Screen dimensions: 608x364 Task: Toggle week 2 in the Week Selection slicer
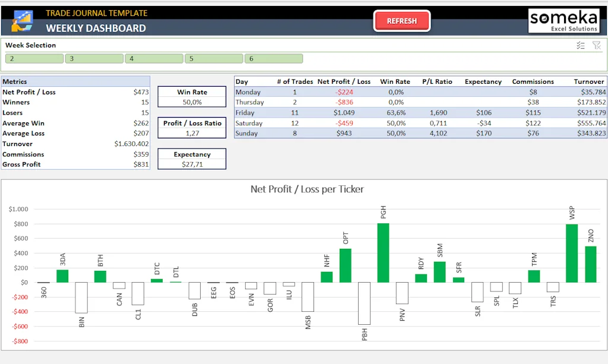tap(34, 58)
